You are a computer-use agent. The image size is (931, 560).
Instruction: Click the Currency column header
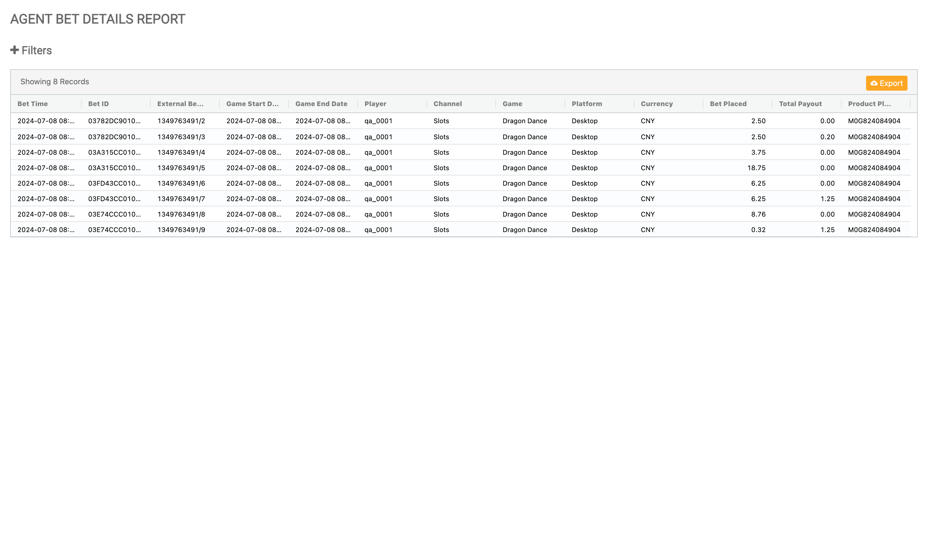click(x=656, y=104)
